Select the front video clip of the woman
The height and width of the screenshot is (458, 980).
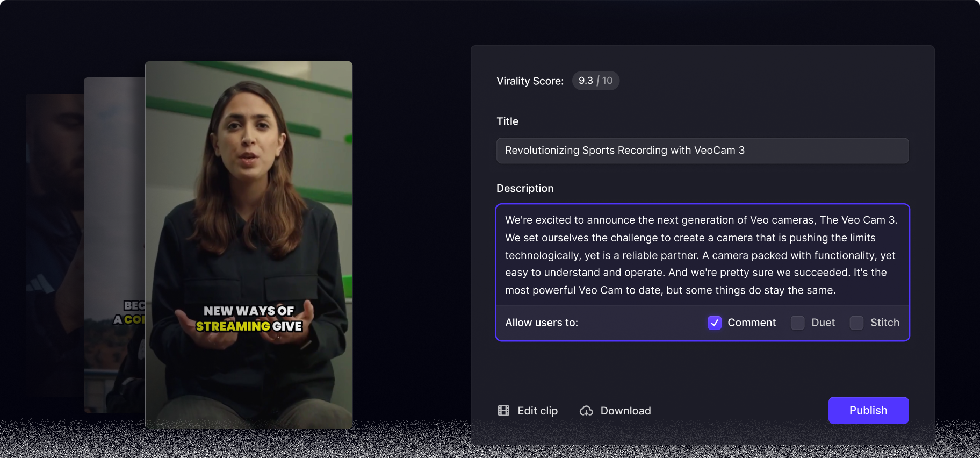click(249, 215)
